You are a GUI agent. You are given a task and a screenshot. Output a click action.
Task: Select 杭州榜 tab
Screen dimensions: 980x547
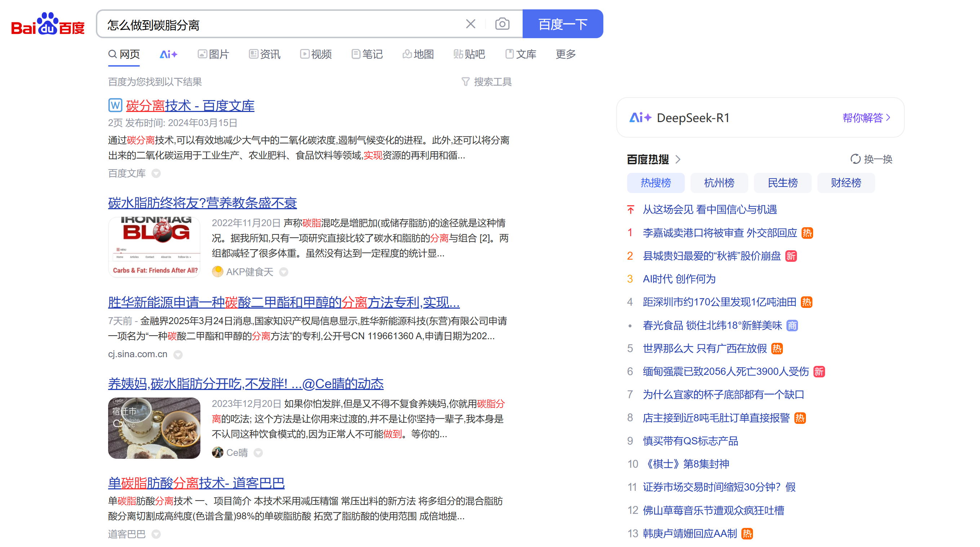point(719,183)
